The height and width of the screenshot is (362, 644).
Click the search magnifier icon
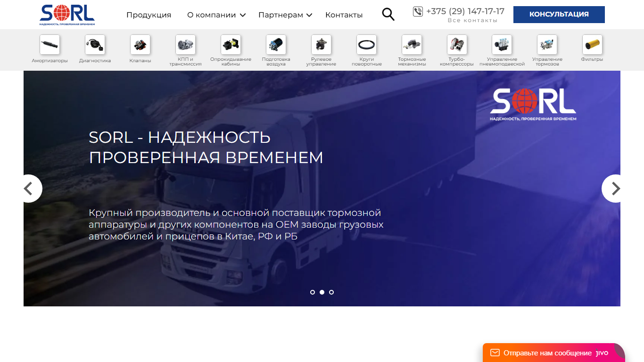click(388, 14)
